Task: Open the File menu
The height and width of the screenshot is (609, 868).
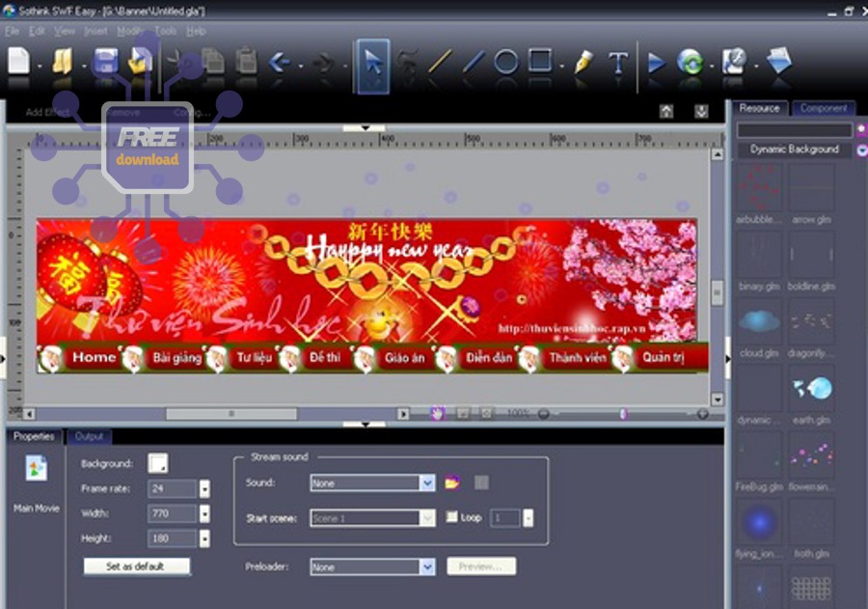Action: 12,31
